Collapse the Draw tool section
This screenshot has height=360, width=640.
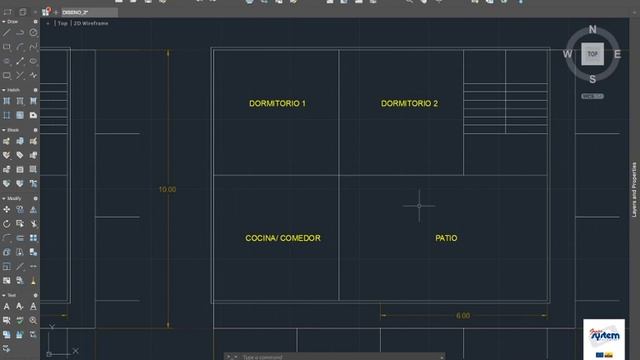4,22
